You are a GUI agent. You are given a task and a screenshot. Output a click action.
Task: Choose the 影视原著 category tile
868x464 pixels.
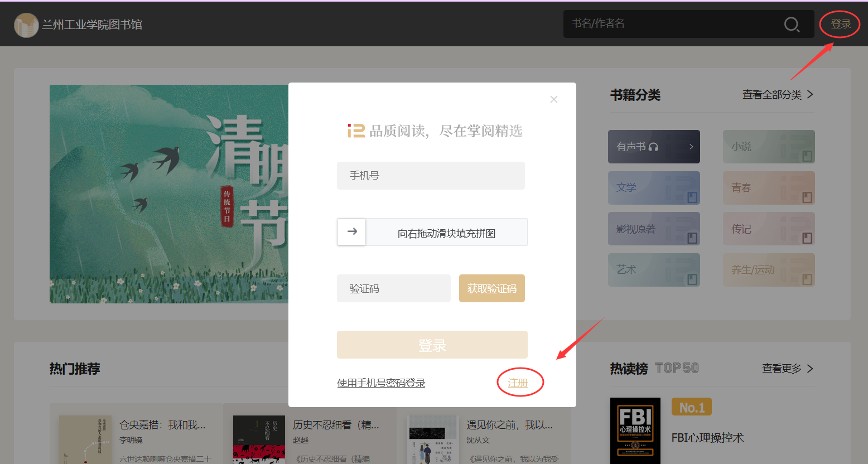pyautogui.click(x=653, y=229)
